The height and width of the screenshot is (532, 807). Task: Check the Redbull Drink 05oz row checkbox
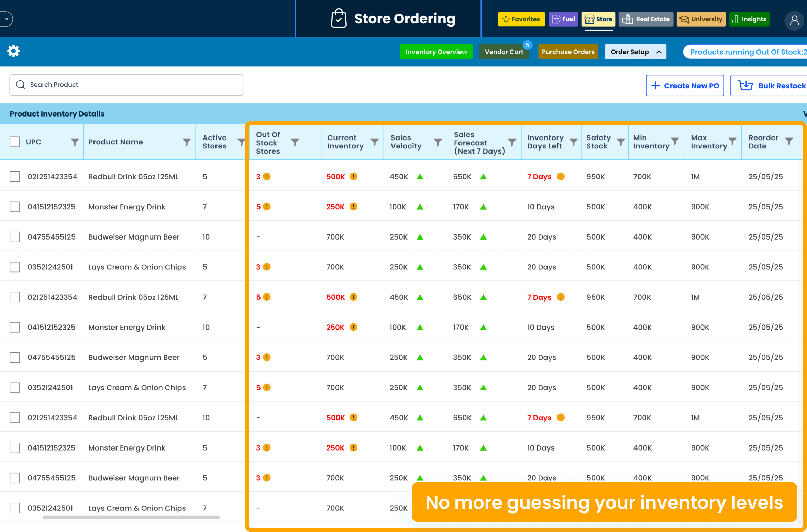pos(14,177)
